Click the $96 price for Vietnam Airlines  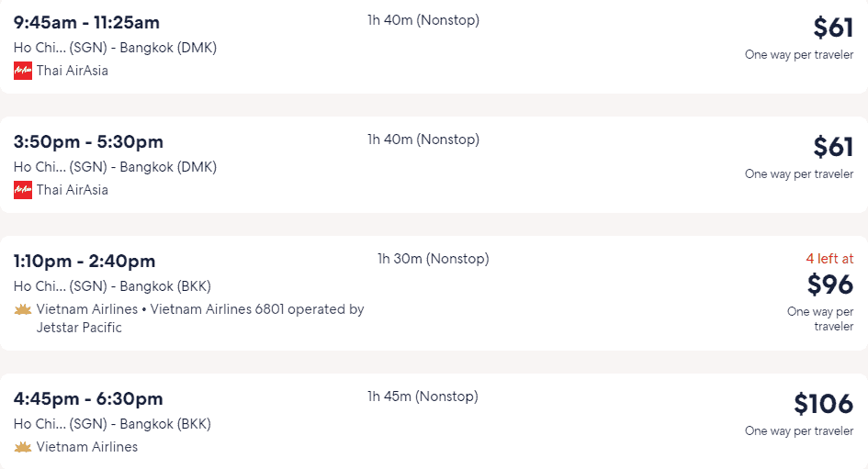point(830,285)
